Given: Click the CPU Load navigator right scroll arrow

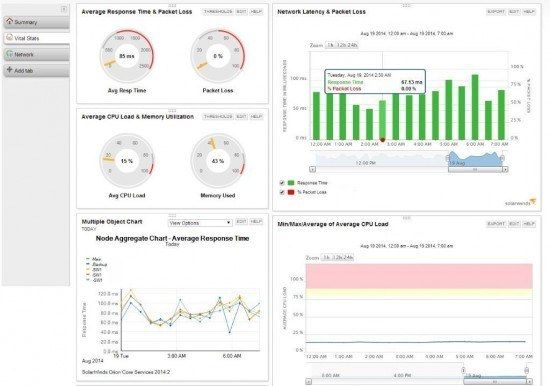Looking at the screenshot, I should [x=529, y=381].
